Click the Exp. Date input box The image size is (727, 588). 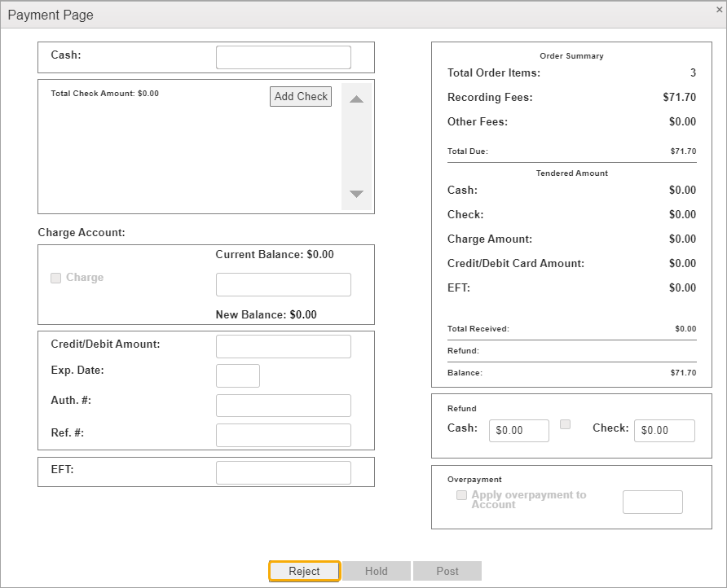click(x=237, y=375)
